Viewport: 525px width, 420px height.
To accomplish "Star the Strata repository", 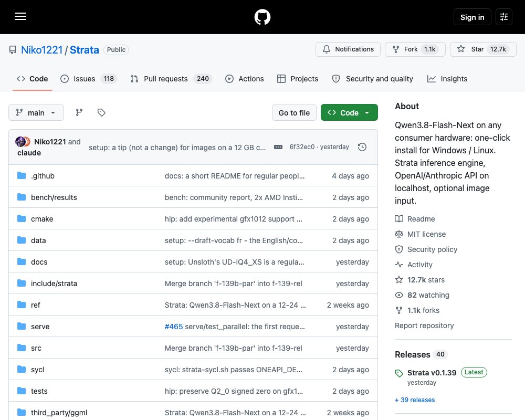I will [x=483, y=49].
